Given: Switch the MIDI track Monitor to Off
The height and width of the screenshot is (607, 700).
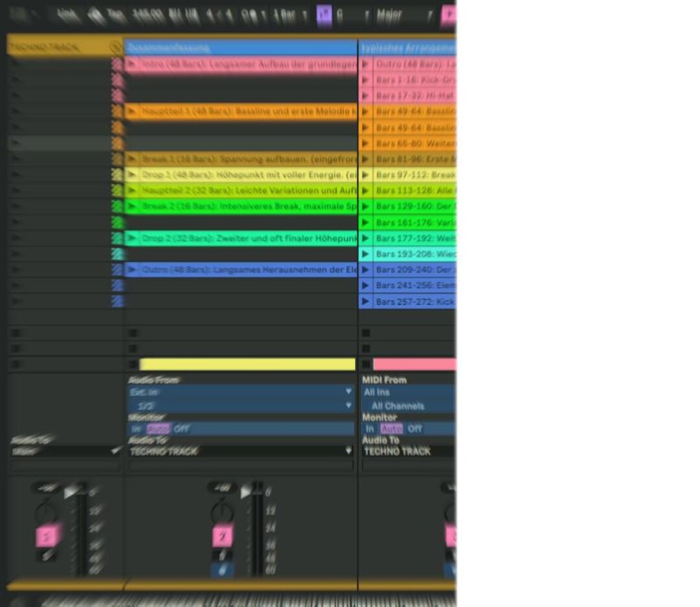Looking at the screenshot, I should click(x=414, y=428).
